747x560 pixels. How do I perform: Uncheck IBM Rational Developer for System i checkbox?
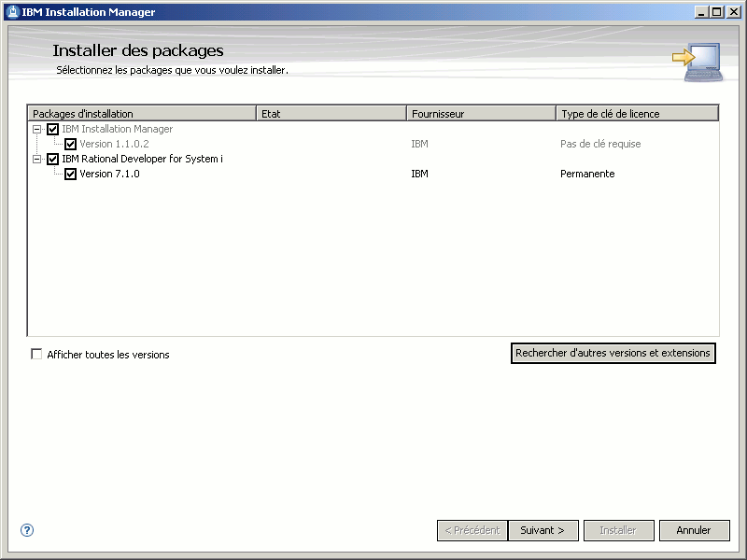53,159
